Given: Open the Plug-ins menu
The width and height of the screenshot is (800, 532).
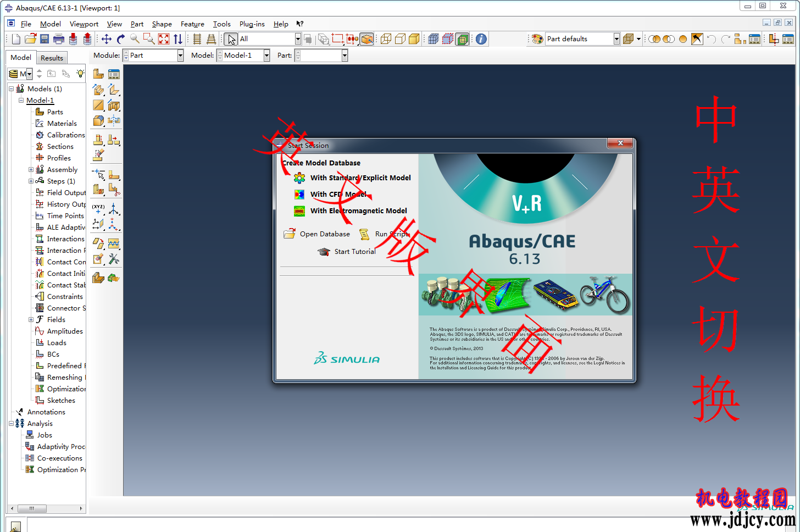Looking at the screenshot, I should tap(252, 24).
